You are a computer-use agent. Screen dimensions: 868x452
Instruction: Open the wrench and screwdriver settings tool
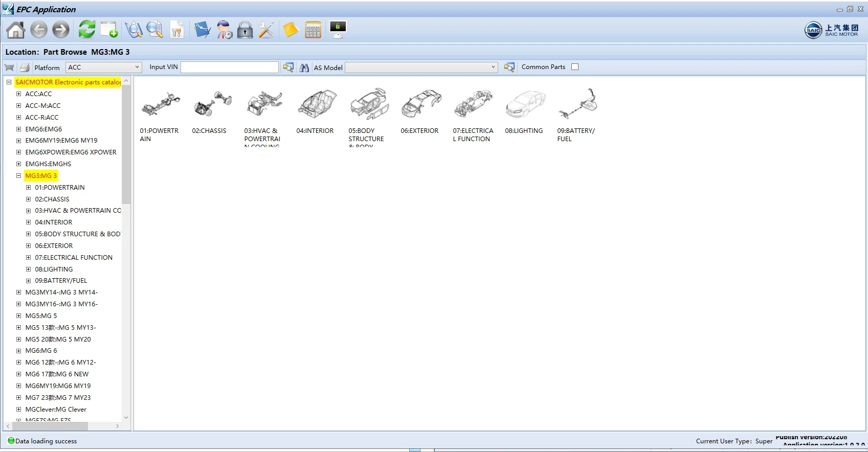[266, 30]
